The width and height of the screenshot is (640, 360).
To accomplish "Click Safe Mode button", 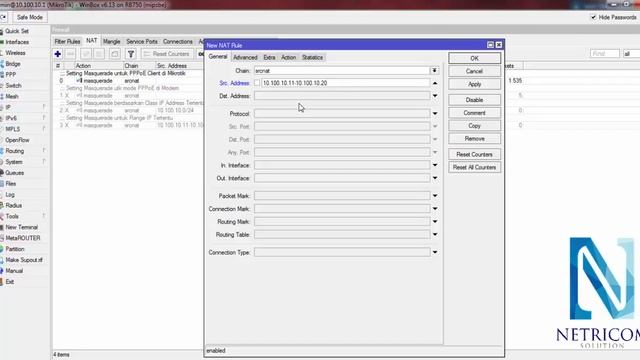I will (x=29, y=17).
